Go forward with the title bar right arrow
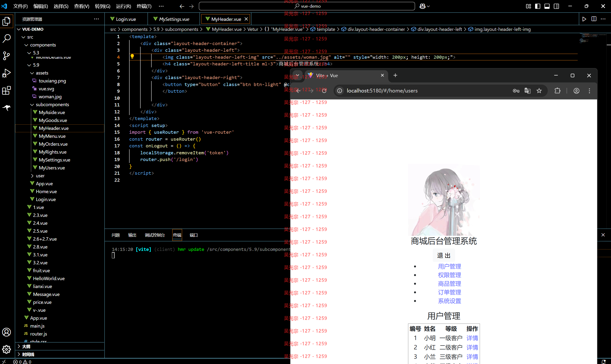 [191, 6]
